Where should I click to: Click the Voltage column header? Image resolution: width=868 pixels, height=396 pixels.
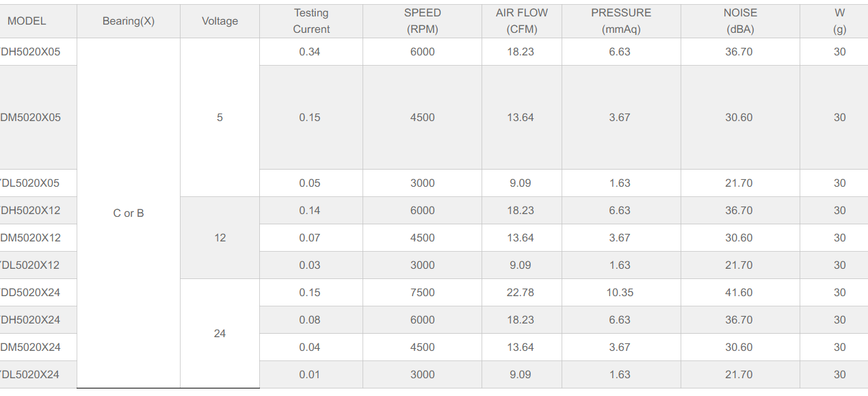click(x=220, y=21)
